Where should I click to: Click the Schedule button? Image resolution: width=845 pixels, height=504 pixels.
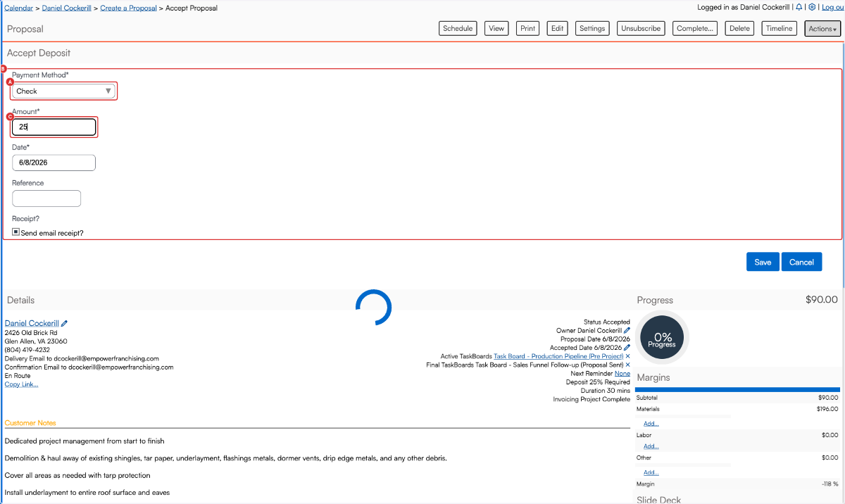click(458, 29)
